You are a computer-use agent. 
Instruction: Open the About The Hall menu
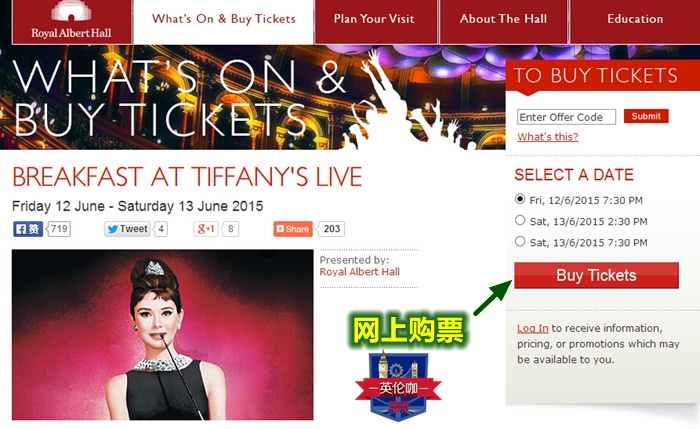click(x=503, y=21)
